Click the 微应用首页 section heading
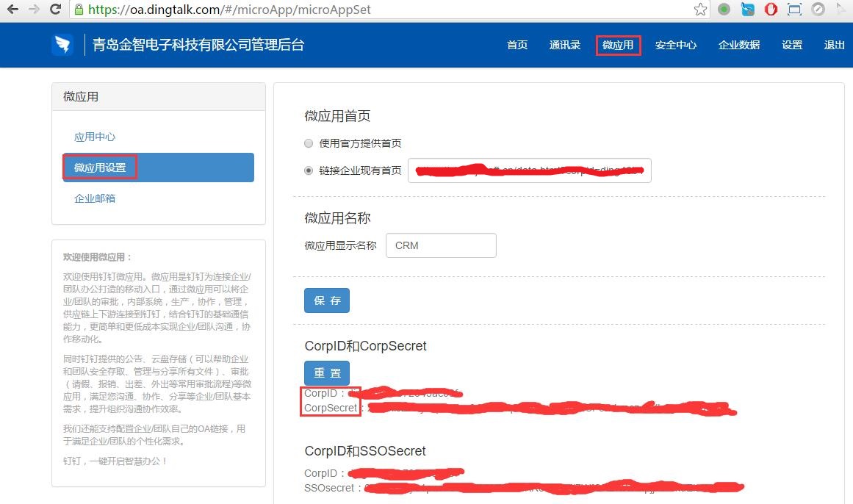The width and height of the screenshot is (853, 504). coord(337,116)
